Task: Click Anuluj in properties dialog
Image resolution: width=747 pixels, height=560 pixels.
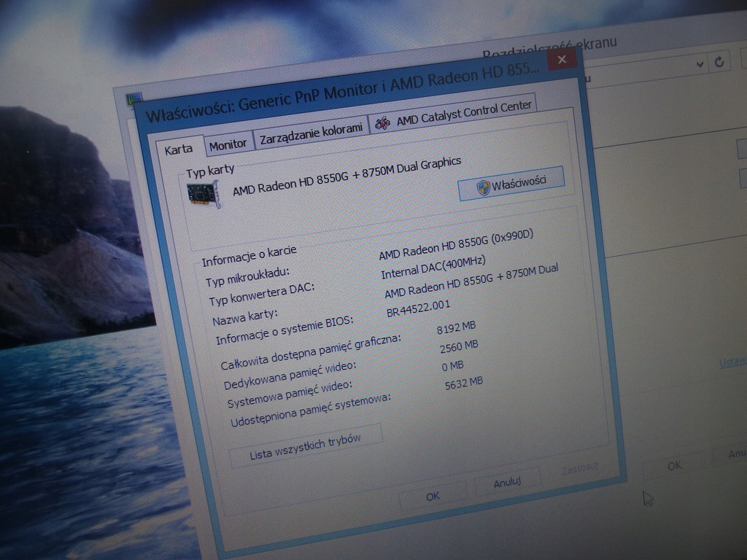Action: coord(508,483)
